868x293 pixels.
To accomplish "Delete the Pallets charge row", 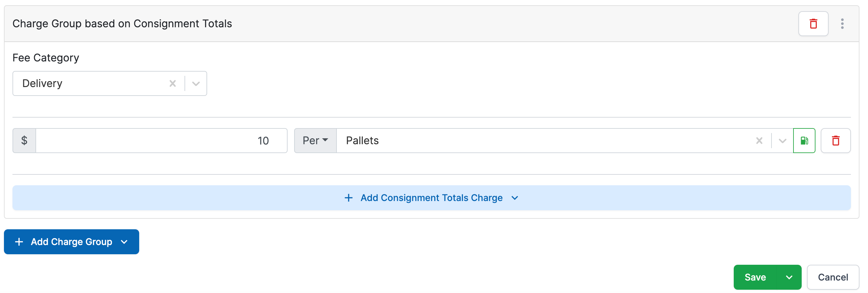I will 835,141.
